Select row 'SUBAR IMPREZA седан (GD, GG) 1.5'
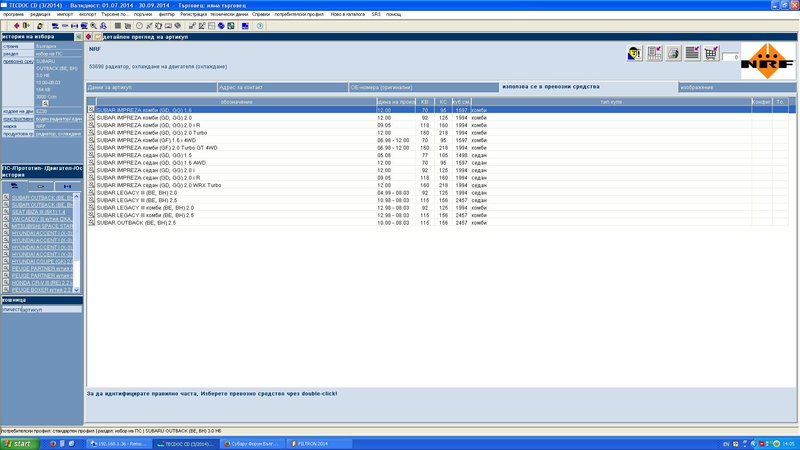800x450 pixels. pyautogui.click(x=439, y=155)
